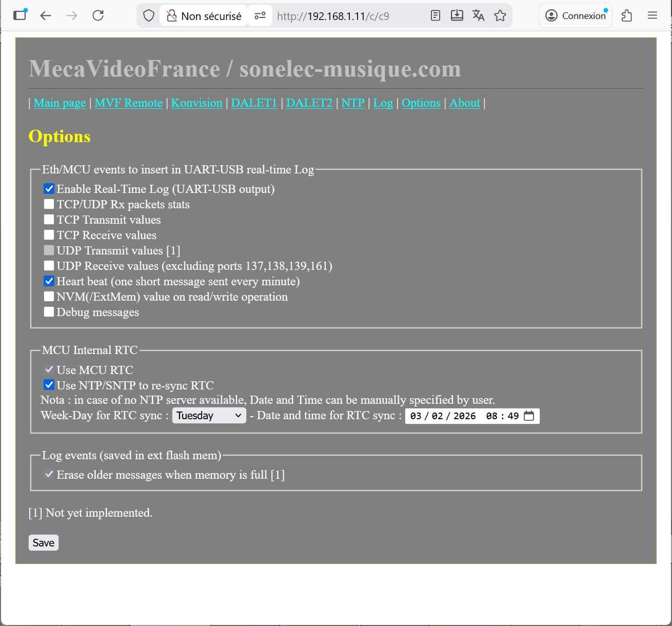The height and width of the screenshot is (626, 672).
Task: Bookmark this page with the star icon
Action: pos(500,15)
